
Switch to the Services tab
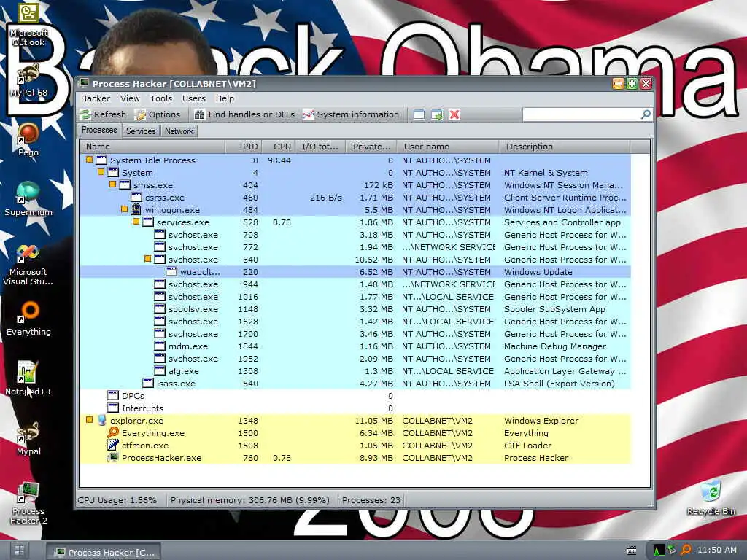point(141,131)
